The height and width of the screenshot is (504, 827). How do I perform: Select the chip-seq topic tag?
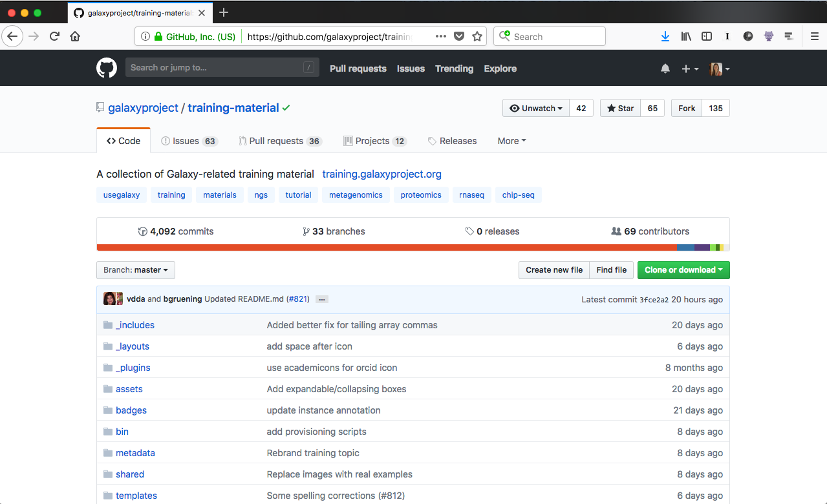tap(519, 194)
